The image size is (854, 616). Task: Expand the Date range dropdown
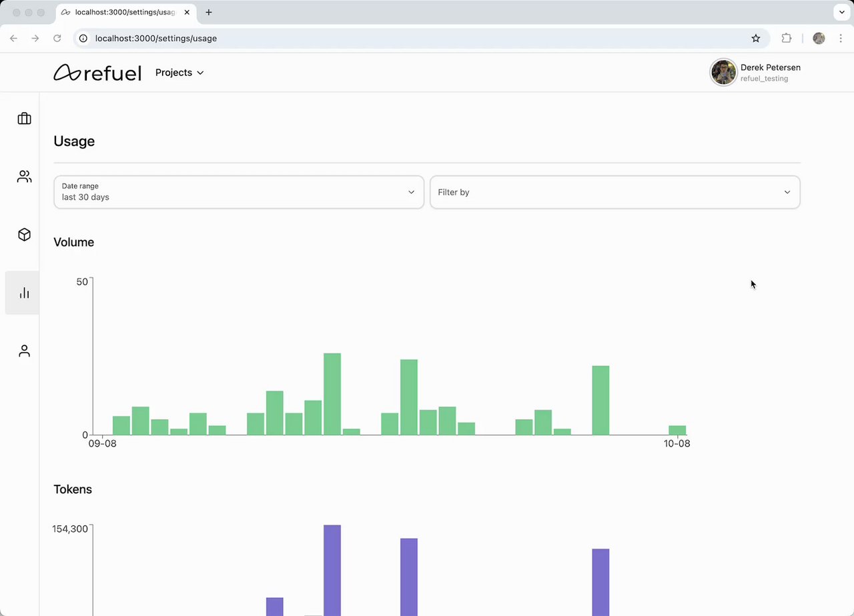[x=239, y=192]
